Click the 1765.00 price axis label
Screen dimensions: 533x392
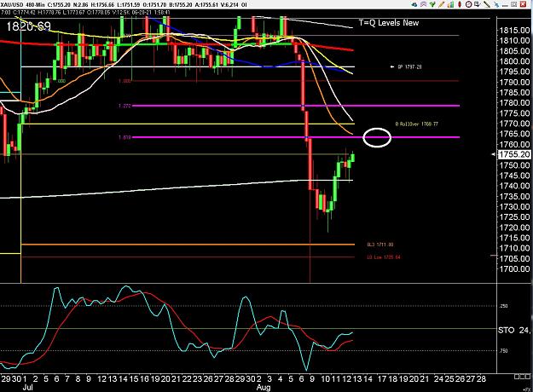click(x=514, y=134)
